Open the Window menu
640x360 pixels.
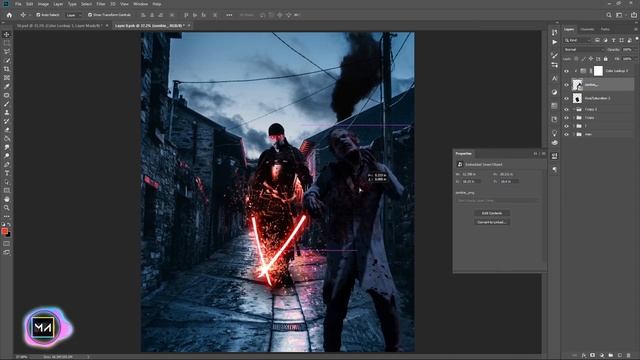[140, 4]
